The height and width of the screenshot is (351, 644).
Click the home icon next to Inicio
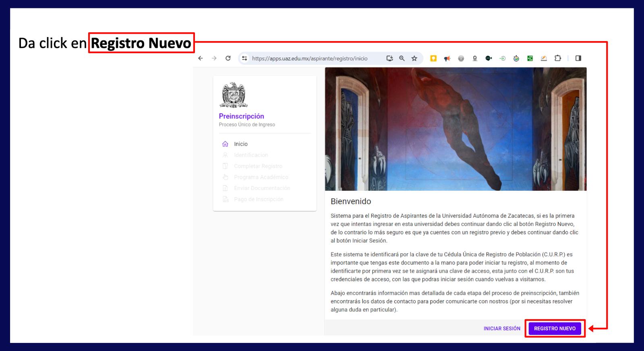(225, 144)
